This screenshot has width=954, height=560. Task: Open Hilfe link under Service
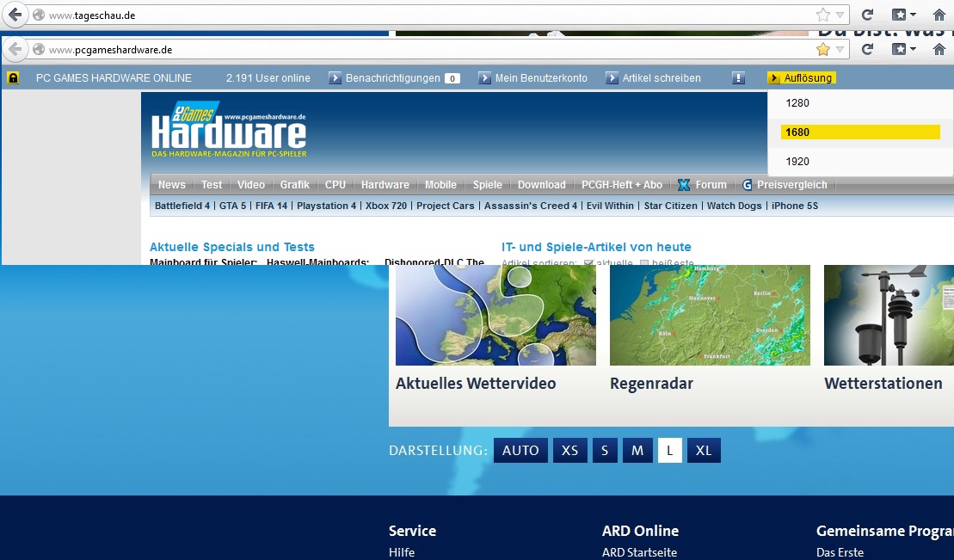(x=402, y=552)
